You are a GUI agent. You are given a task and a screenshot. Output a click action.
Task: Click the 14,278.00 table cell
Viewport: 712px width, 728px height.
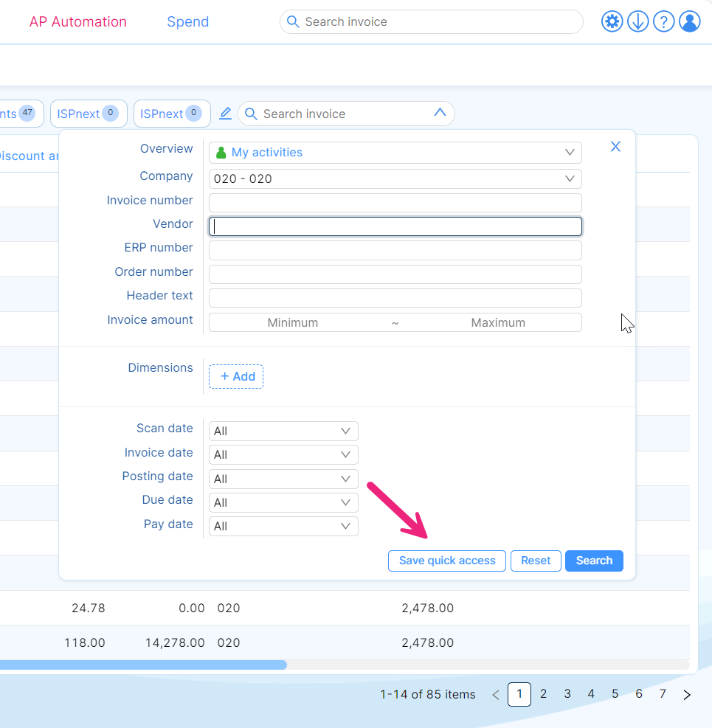click(x=175, y=642)
